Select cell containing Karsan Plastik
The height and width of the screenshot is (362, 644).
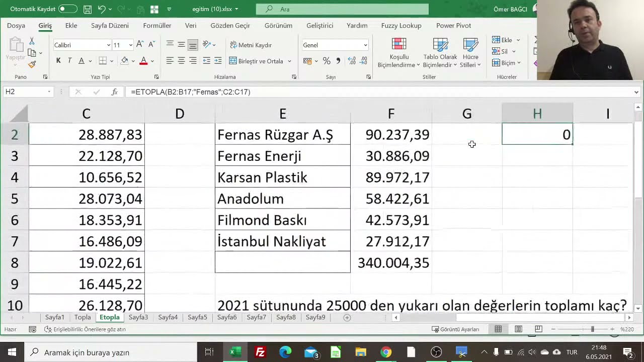[282, 177]
